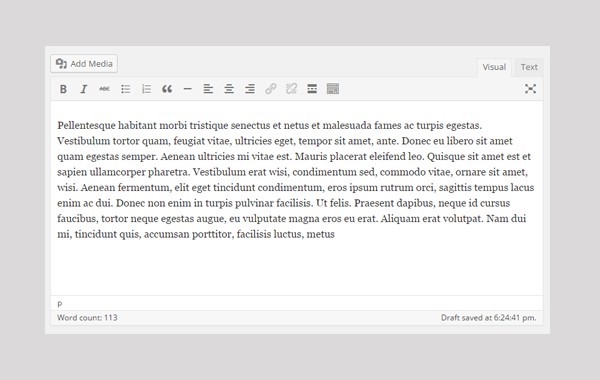Select the 'p' element path indicator
Image resolution: width=600 pixels, height=380 pixels.
(60, 304)
